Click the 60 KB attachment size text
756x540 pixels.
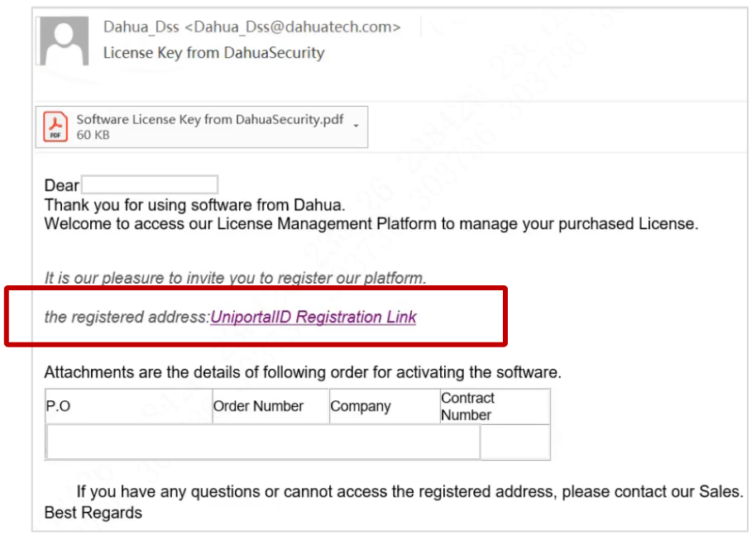93,135
